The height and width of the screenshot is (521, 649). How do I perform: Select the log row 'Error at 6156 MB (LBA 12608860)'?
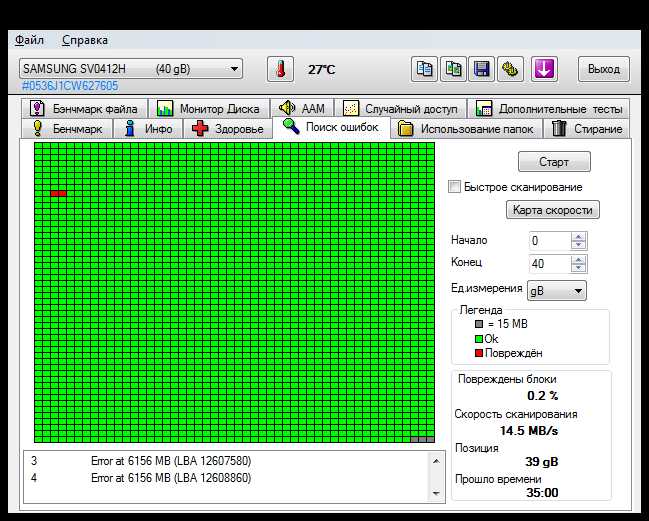point(226,478)
